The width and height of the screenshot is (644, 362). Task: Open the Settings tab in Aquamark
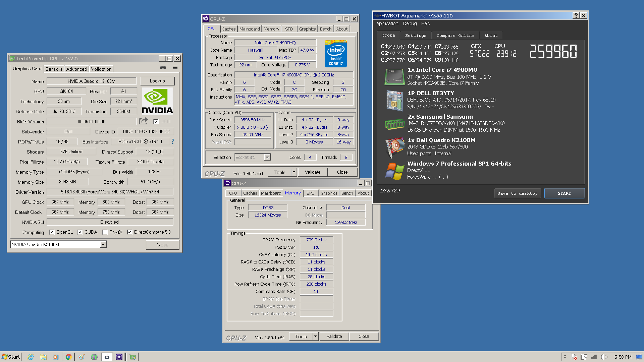point(416,36)
